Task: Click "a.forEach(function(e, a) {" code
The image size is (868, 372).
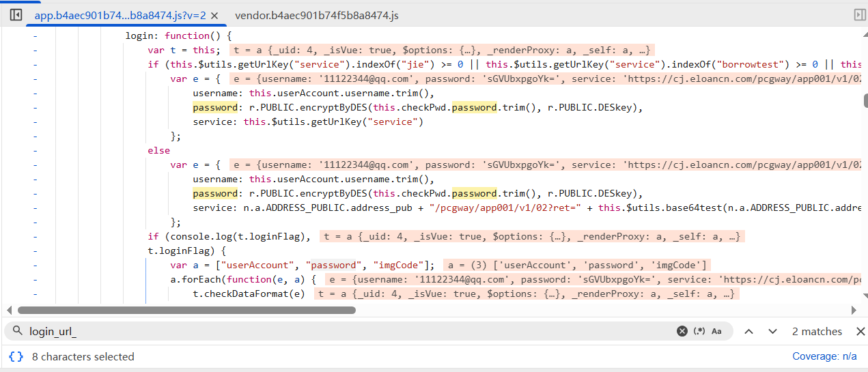Action: click(243, 279)
